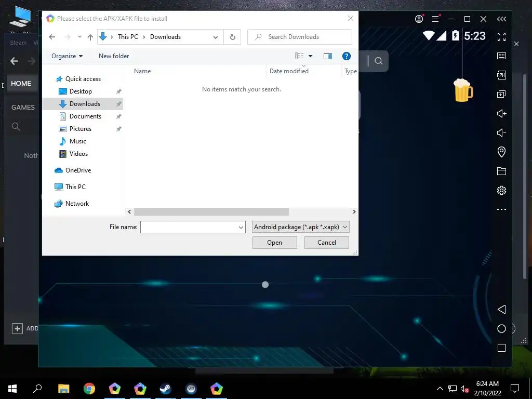Image resolution: width=532 pixels, height=399 pixels.
Task: Expand the This PC breadcrumb chevron
Action: pyautogui.click(x=144, y=37)
